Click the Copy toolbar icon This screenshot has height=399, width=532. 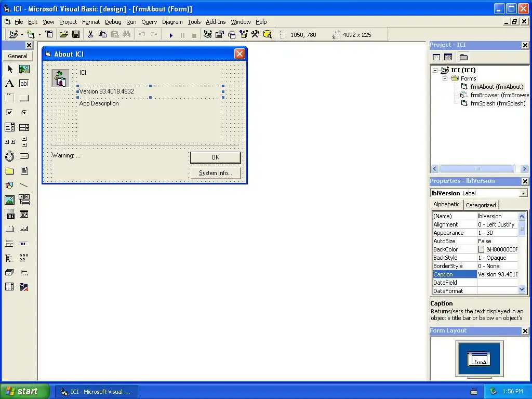(x=102, y=34)
